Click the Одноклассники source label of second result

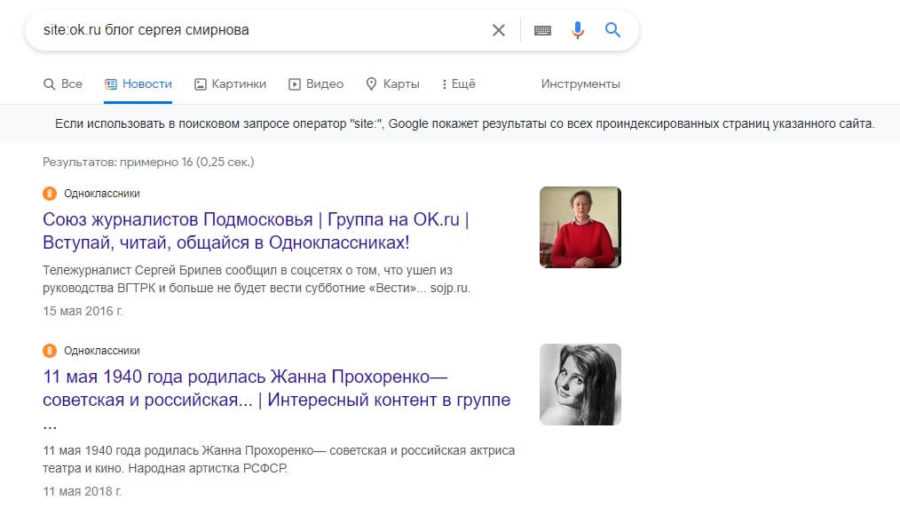click(x=101, y=351)
